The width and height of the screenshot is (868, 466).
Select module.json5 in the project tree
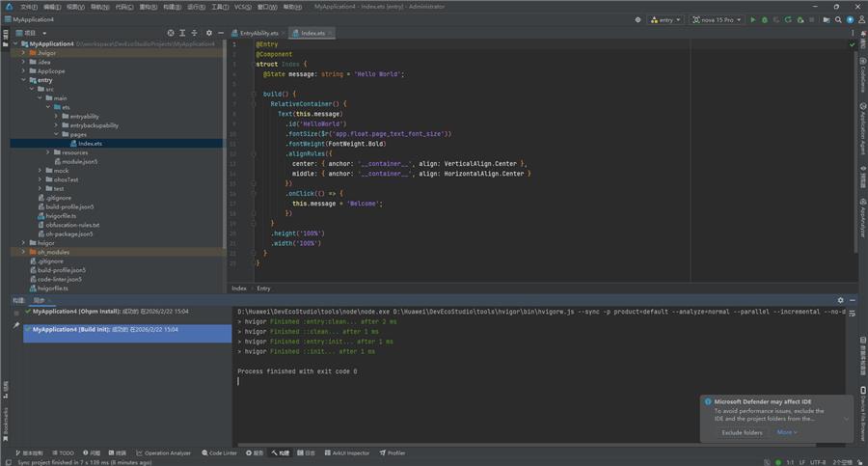tap(79, 161)
